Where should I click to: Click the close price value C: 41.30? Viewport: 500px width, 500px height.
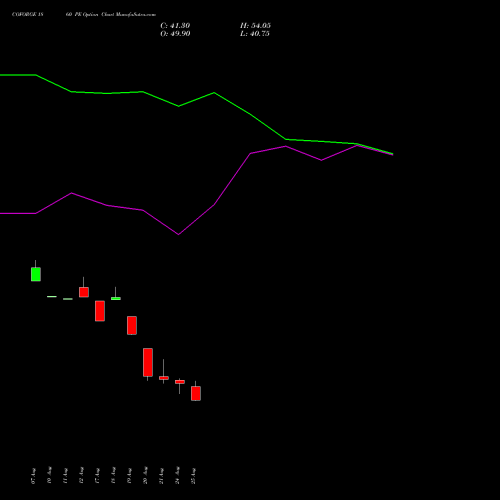pos(175,26)
